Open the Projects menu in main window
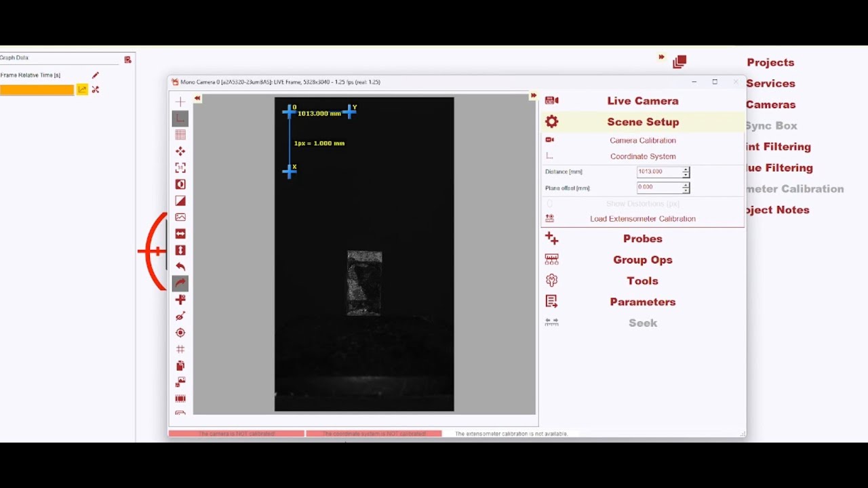 tap(770, 62)
